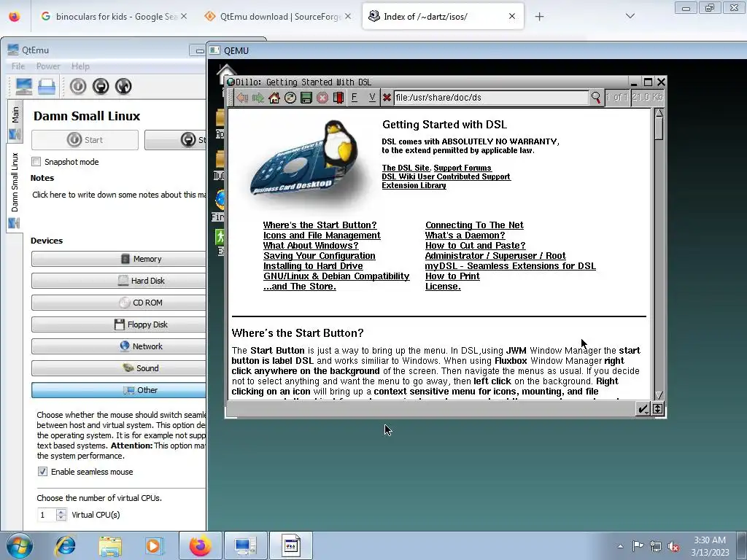Open Dillo's Bookmarks book icon
The height and width of the screenshot is (560, 747).
[x=338, y=98]
